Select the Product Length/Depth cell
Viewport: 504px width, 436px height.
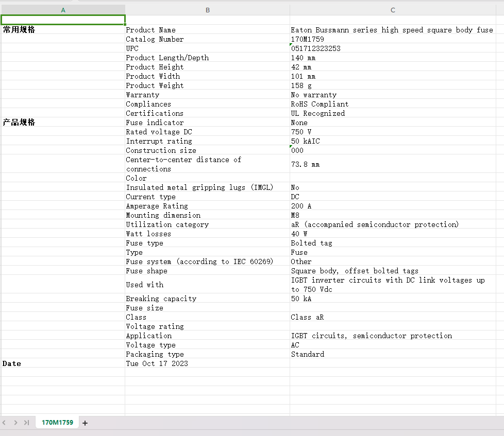(x=207, y=58)
